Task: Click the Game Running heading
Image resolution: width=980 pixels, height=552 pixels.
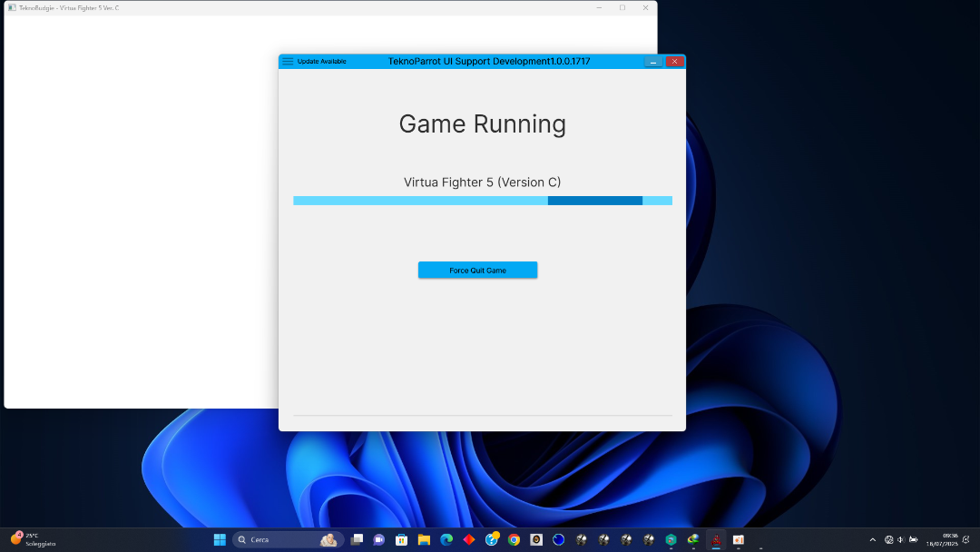Action: pos(483,123)
